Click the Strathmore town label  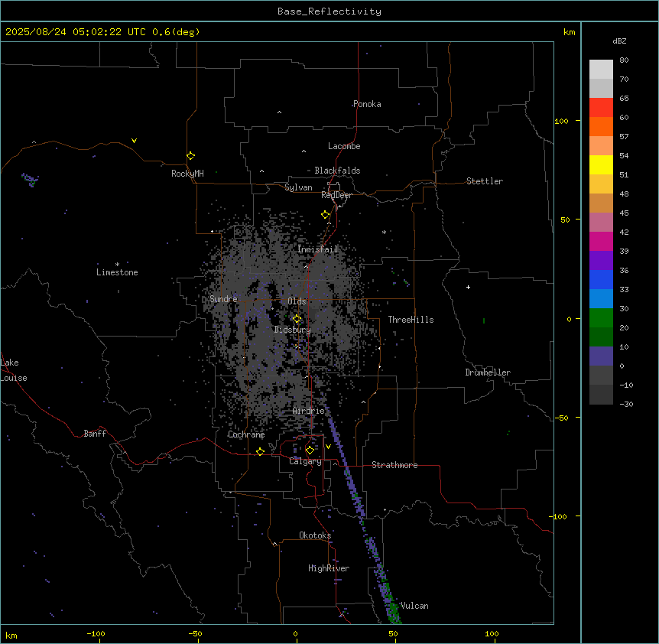[x=394, y=465]
